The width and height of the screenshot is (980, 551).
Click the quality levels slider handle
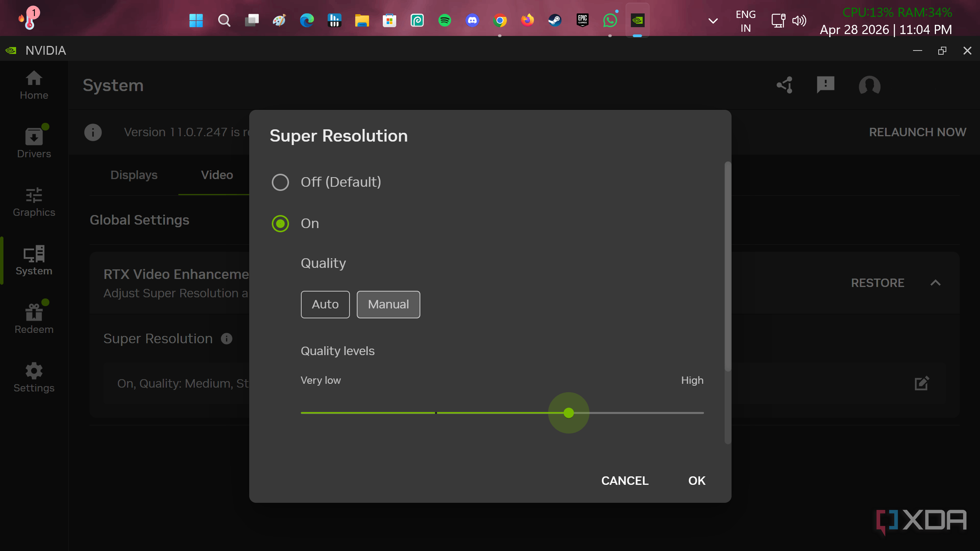pyautogui.click(x=568, y=413)
